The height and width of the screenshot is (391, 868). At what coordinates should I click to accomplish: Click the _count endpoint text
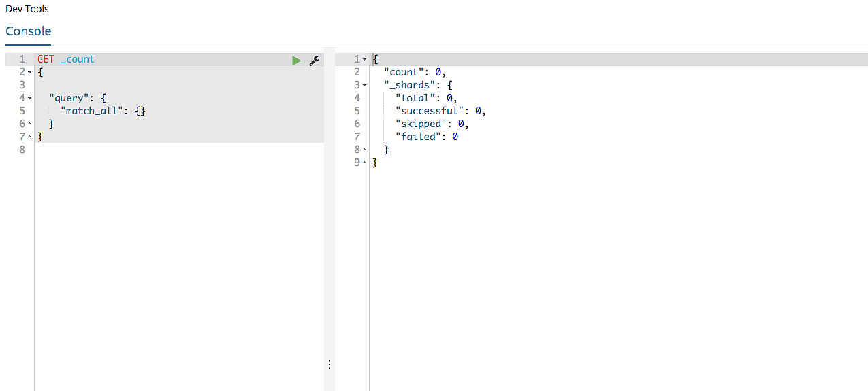click(78, 59)
